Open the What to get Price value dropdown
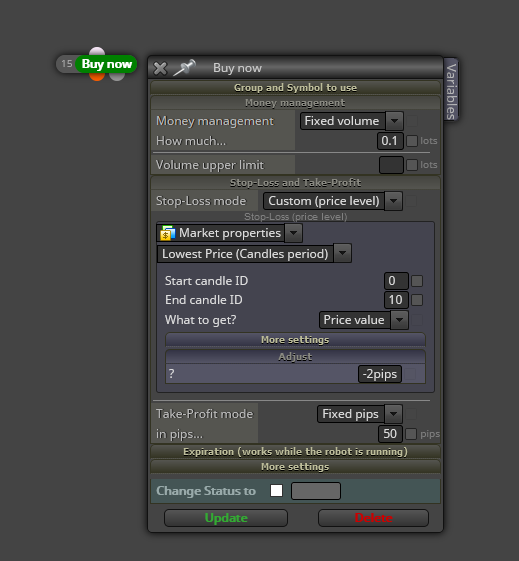This screenshot has height=561, width=519. point(363,320)
